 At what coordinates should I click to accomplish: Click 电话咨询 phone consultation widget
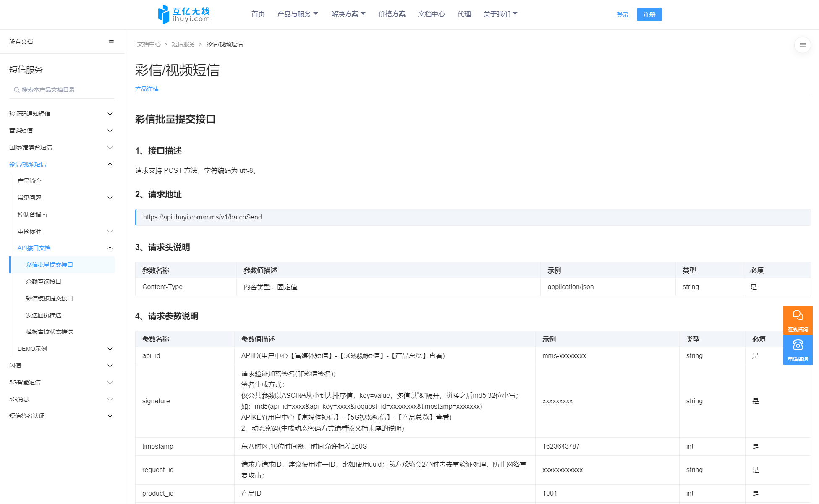(798, 350)
